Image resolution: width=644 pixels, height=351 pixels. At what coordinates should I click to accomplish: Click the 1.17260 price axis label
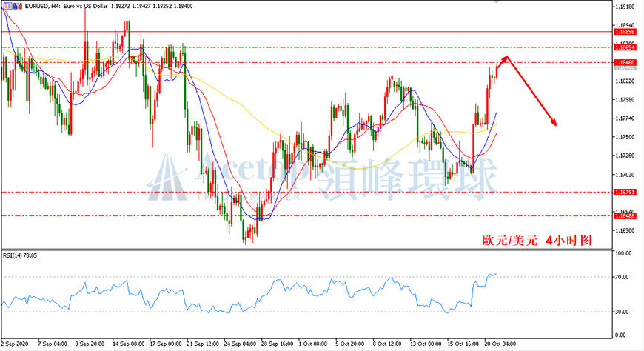625,156
